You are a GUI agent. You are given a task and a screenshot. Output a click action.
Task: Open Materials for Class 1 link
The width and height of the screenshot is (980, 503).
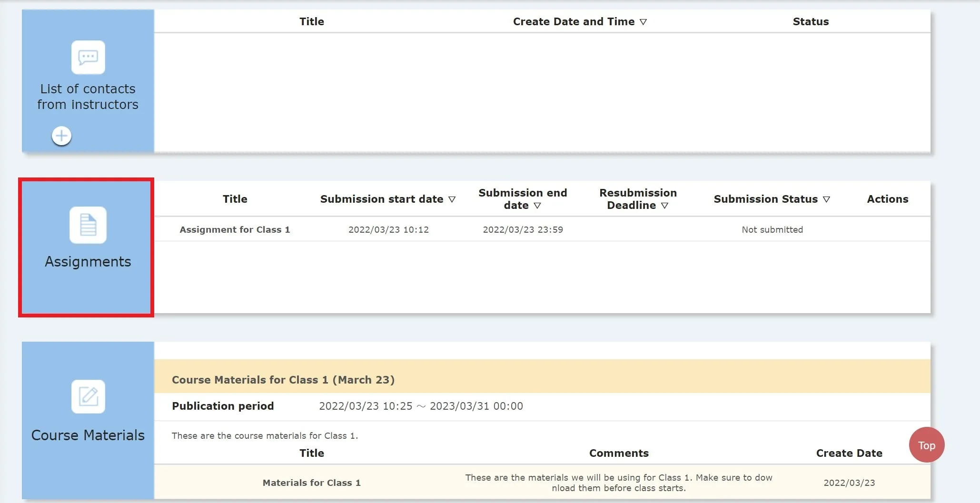tap(311, 483)
